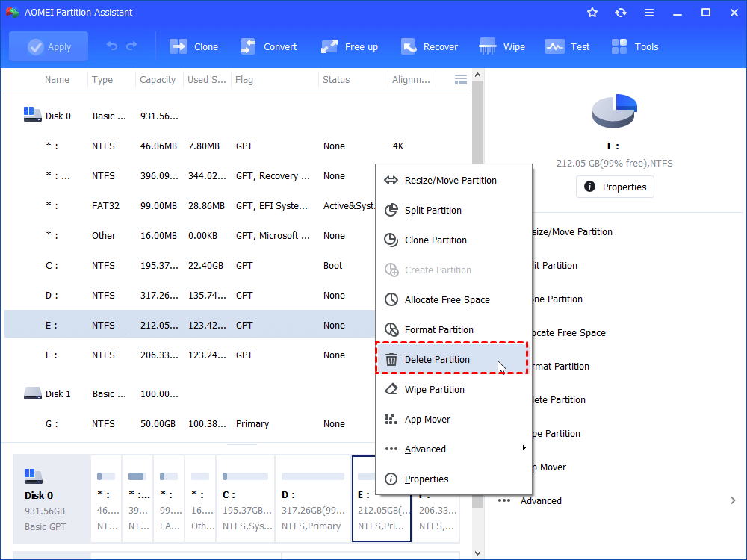
Task: Click the Properties button in right panel
Action: (615, 187)
